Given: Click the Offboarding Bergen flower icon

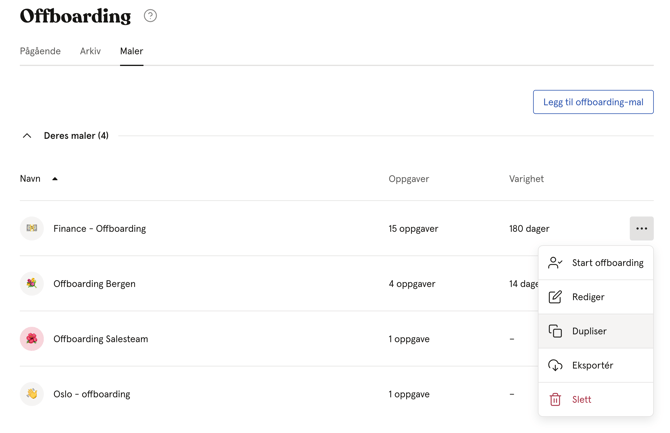Looking at the screenshot, I should tap(32, 283).
